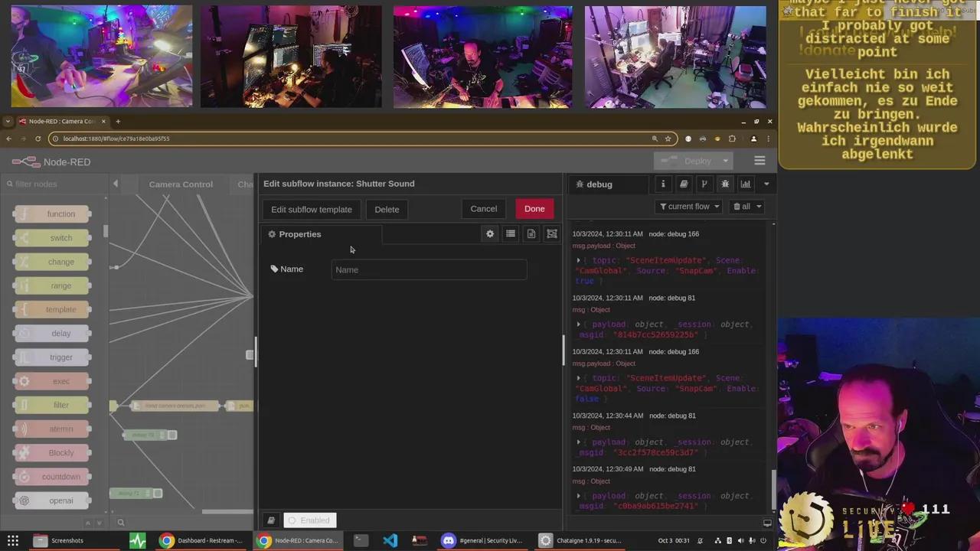
Task: Open the node description document tab
Action: (x=531, y=234)
